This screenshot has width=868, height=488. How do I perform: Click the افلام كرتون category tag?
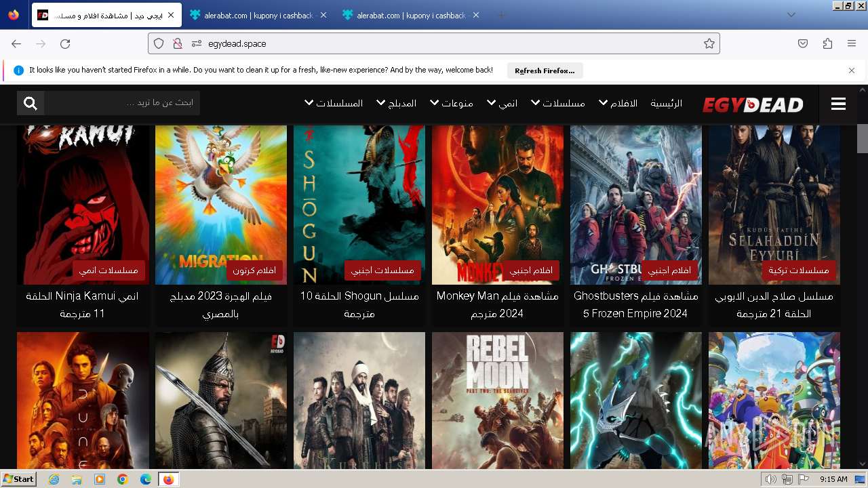tap(254, 270)
